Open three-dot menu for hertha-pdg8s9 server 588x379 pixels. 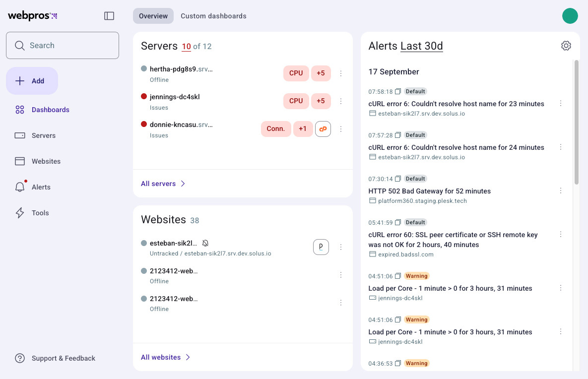tap(341, 73)
